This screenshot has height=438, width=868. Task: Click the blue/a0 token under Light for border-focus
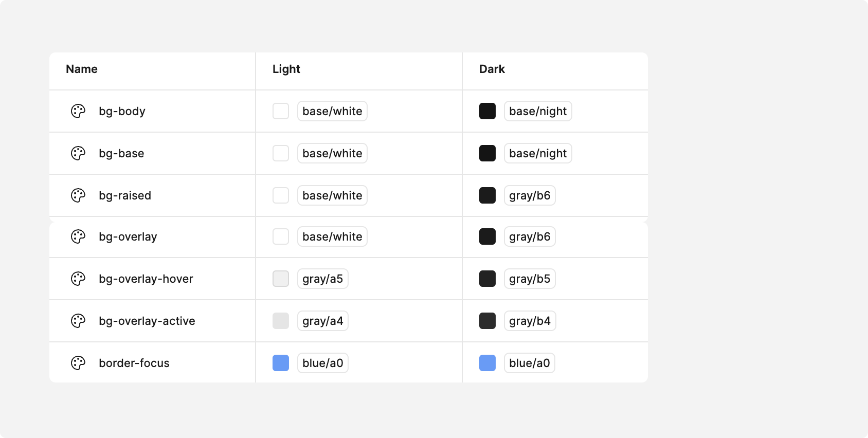pyautogui.click(x=322, y=362)
